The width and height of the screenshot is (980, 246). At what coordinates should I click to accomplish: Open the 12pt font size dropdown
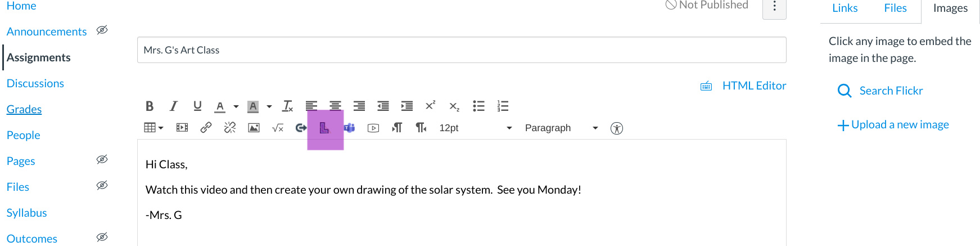[x=475, y=128]
